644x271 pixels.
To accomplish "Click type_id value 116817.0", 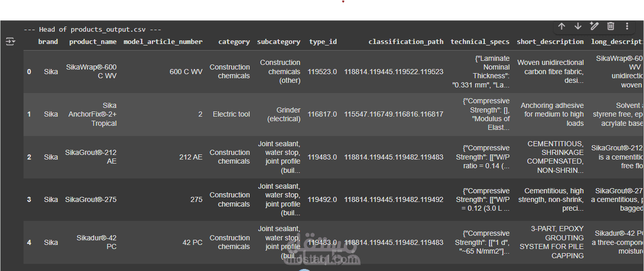I will pyautogui.click(x=322, y=115).
